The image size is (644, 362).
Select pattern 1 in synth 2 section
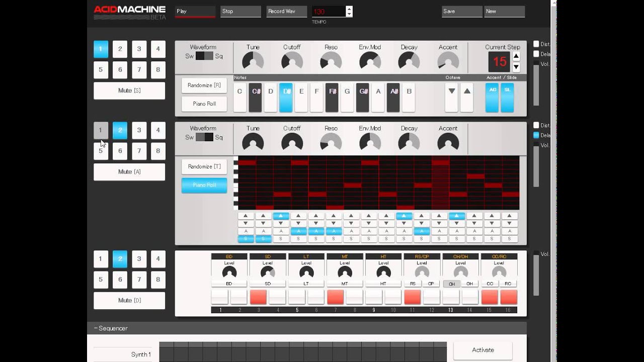click(101, 130)
